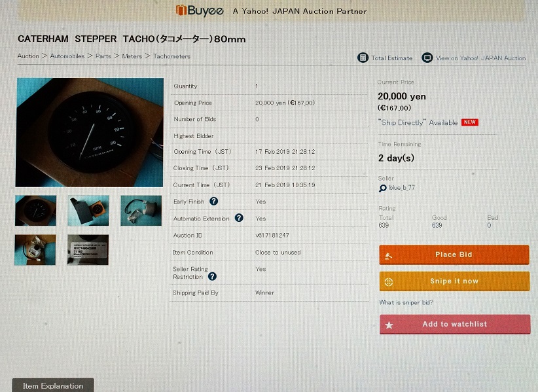Open the 'What is sniper bid?' link
Screen dimensions: 538x392
406,302
